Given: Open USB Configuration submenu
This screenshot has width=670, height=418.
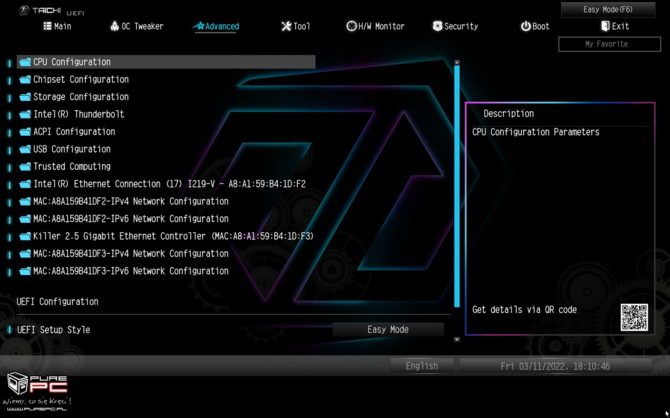Looking at the screenshot, I should 72,149.
